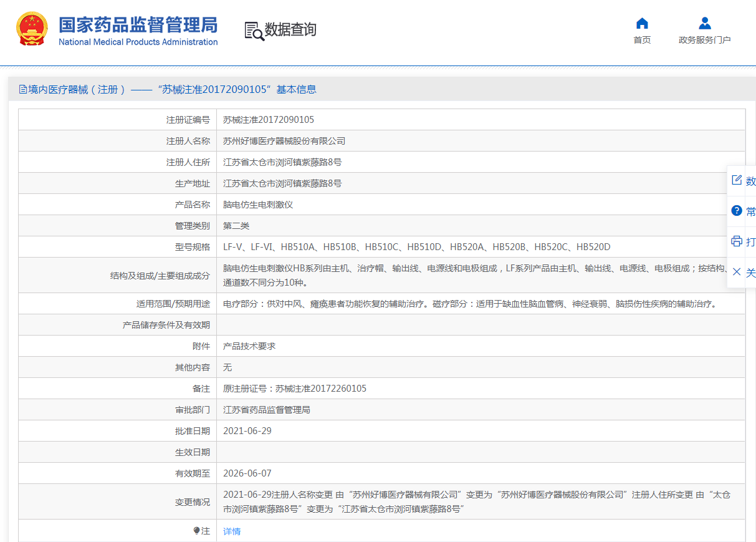Click the 首页 label

point(642,40)
